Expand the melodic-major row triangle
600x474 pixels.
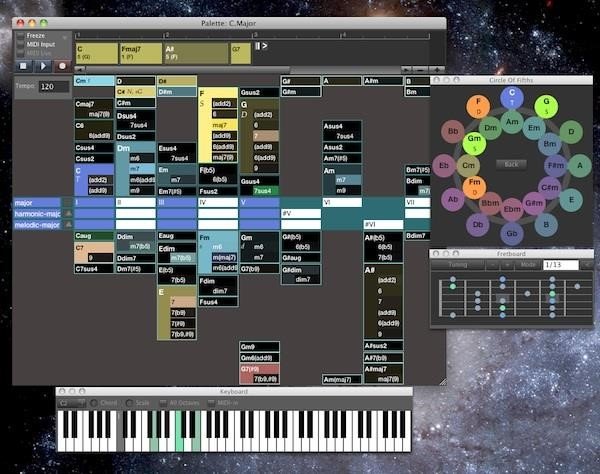coord(68,225)
